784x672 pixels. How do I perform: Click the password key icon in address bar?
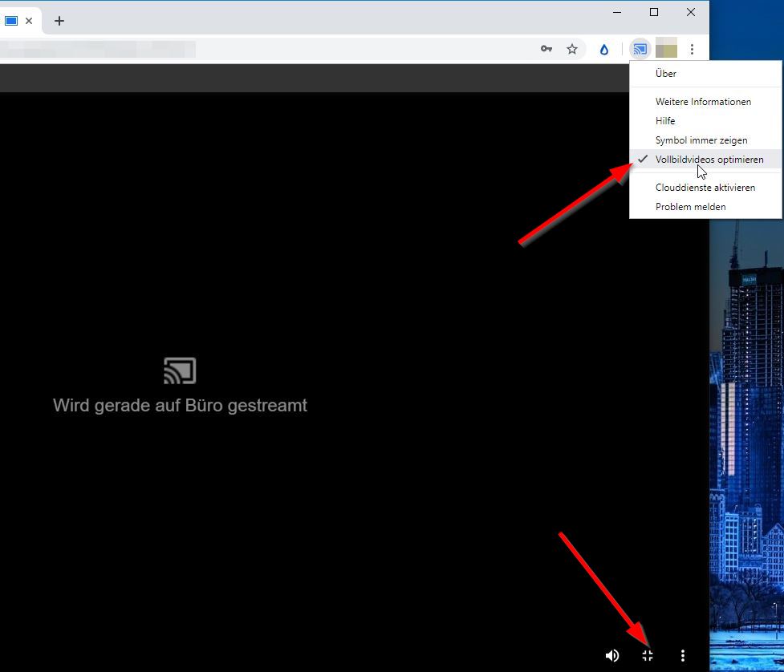point(546,49)
